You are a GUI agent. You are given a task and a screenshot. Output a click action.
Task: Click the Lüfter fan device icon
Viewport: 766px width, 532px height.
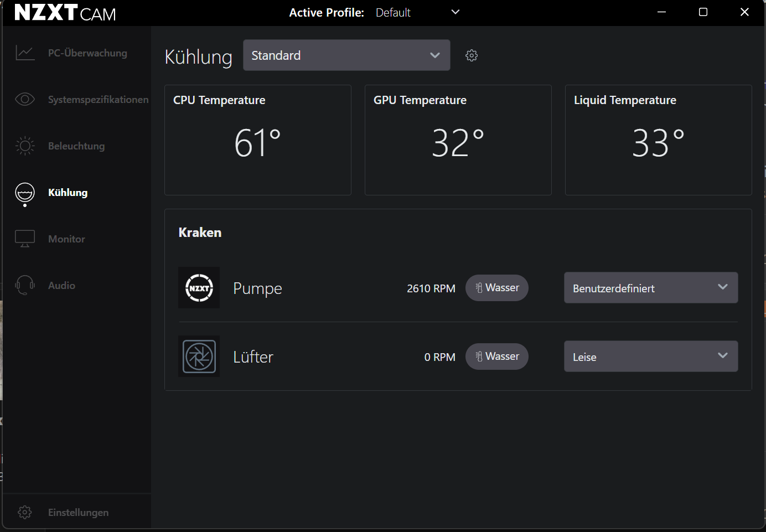click(199, 357)
